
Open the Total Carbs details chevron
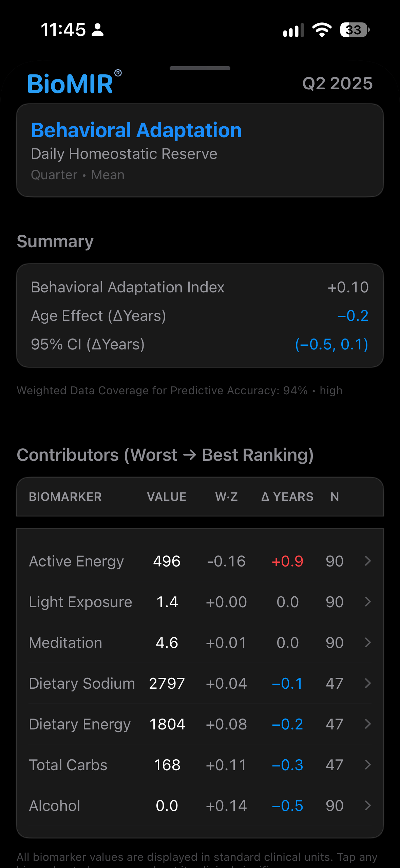coord(368,765)
